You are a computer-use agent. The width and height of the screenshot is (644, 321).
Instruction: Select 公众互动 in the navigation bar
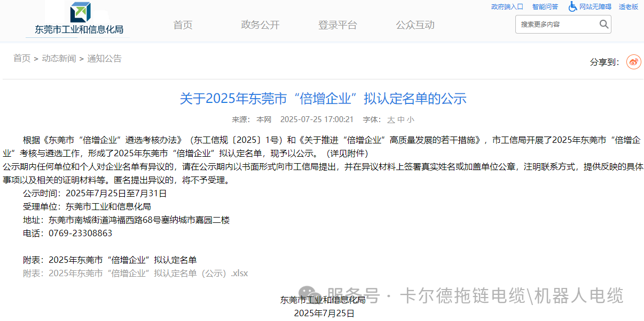[415, 25]
